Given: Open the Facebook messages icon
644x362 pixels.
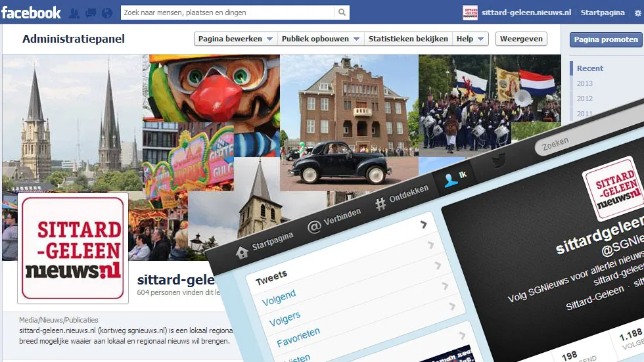Looking at the screenshot, I should [91, 13].
